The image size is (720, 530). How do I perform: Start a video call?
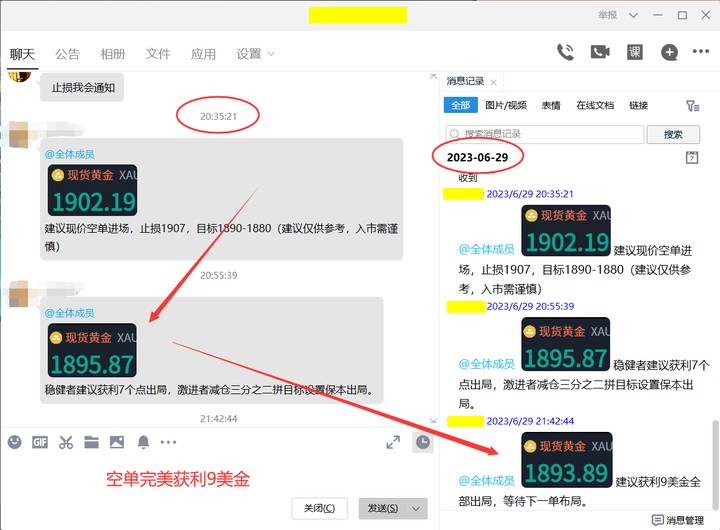coord(600,52)
